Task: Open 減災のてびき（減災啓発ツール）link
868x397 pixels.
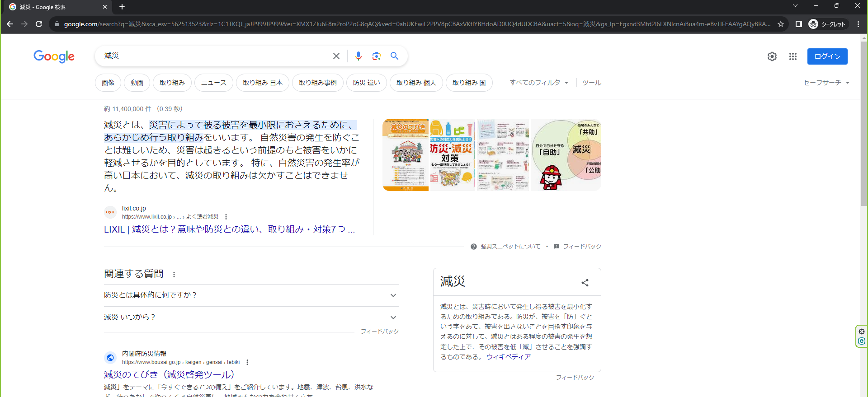Action: coord(169,374)
